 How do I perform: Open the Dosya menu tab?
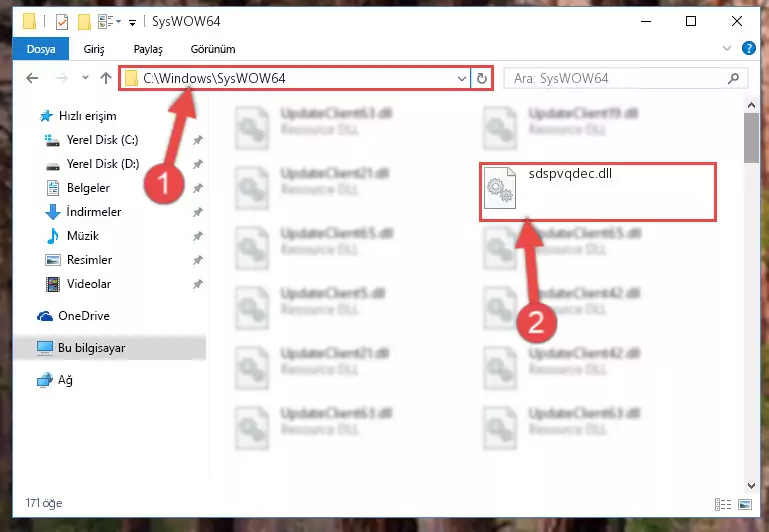41,49
